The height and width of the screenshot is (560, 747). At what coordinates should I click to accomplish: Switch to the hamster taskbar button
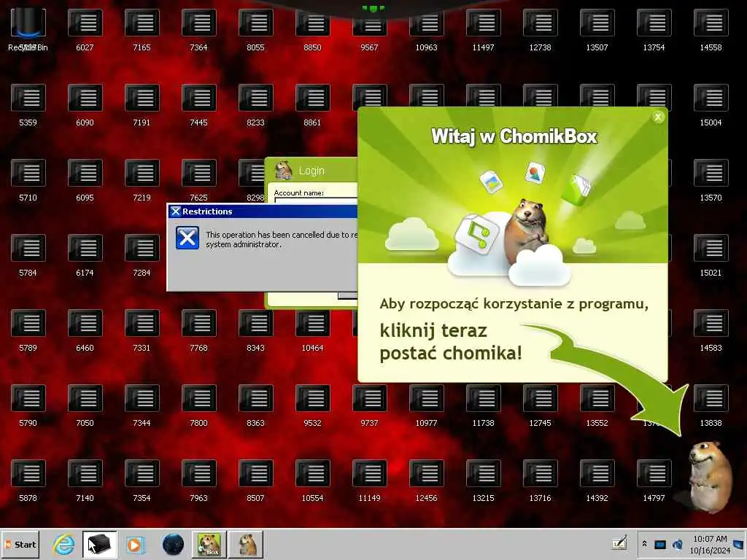(x=246, y=545)
